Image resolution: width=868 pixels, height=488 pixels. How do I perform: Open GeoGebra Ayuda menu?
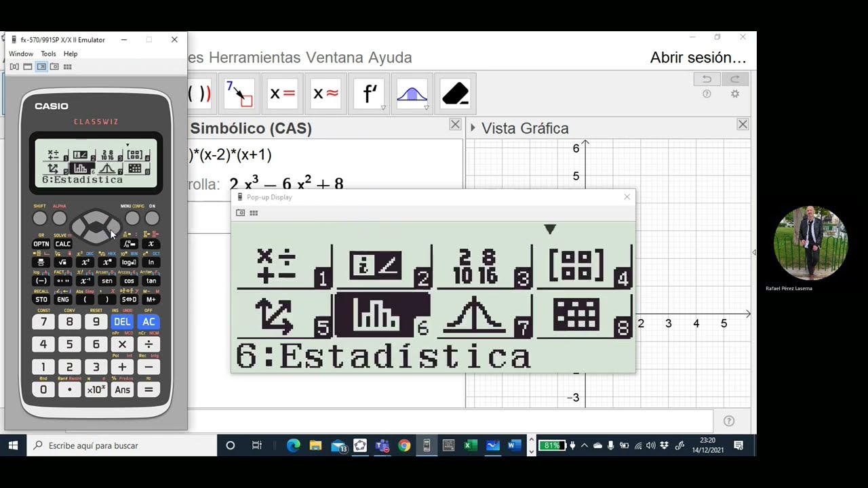pyautogui.click(x=390, y=58)
